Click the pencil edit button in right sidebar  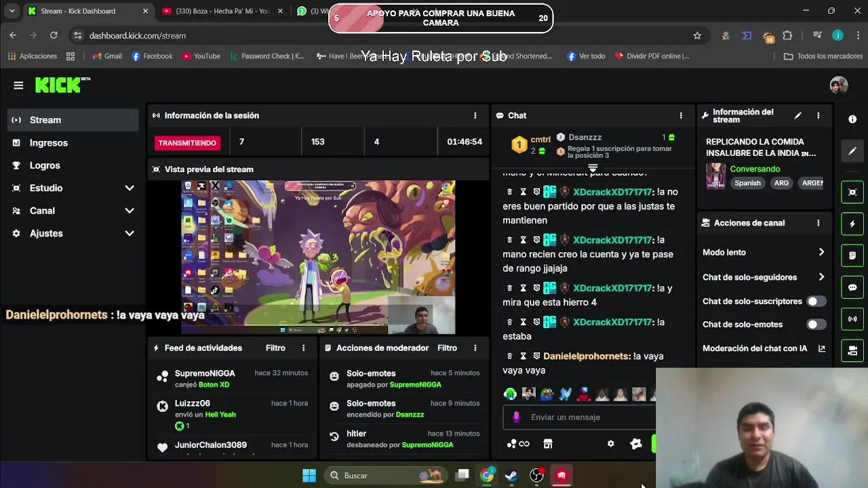pos(852,151)
